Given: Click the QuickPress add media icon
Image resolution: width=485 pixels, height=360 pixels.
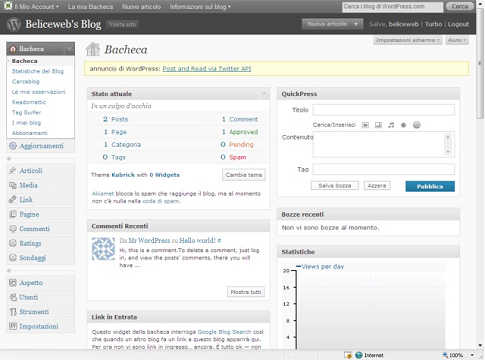Looking at the screenshot, I should point(404,125).
